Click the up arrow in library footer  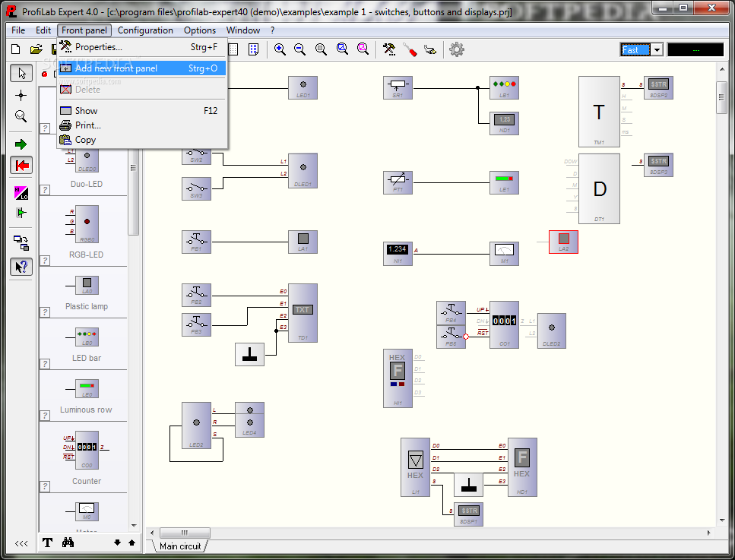(x=131, y=543)
